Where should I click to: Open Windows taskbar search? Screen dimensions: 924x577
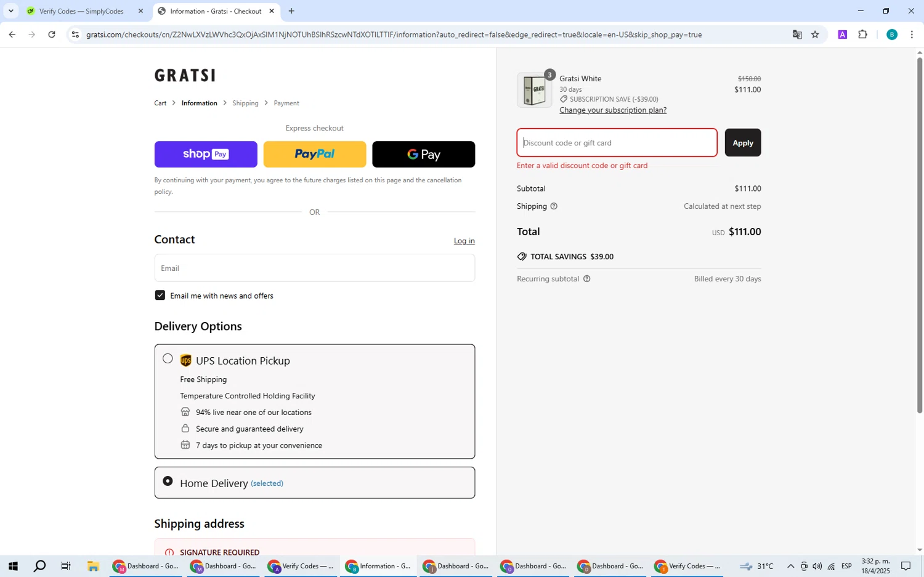(39, 566)
